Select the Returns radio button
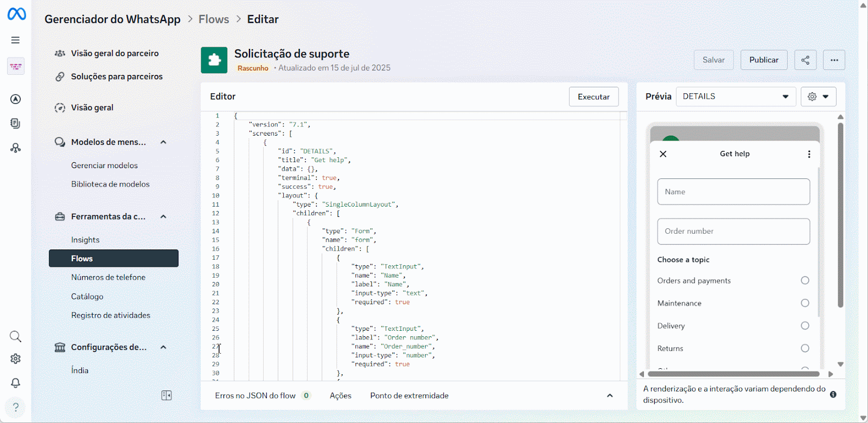 click(x=805, y=348)
